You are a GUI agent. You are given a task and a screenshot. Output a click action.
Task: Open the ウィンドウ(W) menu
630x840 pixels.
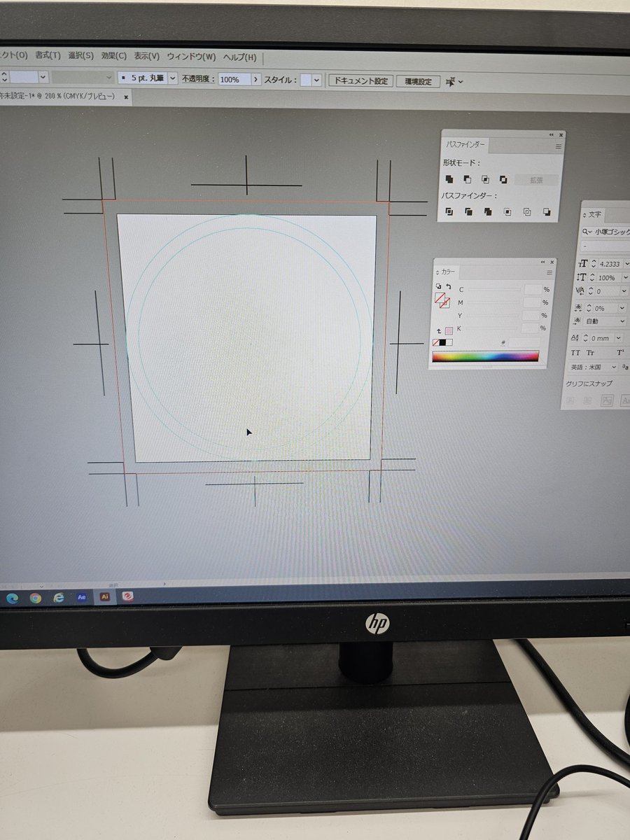pyautogui.click(x=191, y=57)
